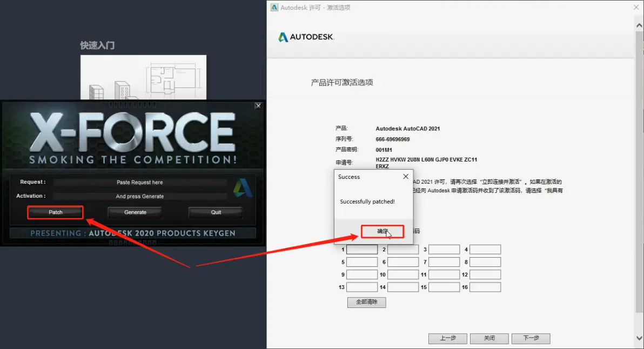Close the Autodesk 许可 window
The height and width of the screenshot is (349, 644).
tap(636, 8)
